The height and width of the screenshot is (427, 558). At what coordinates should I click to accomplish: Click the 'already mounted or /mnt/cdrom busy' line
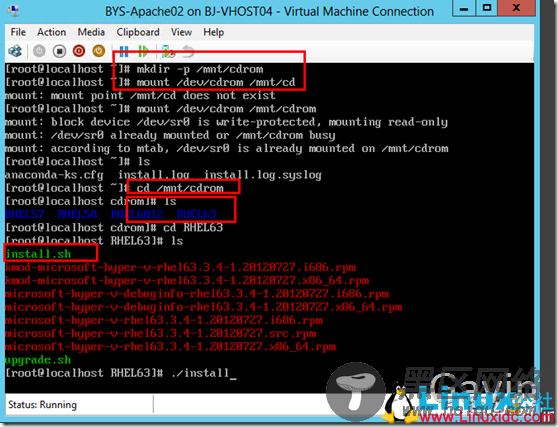[170, 135]
